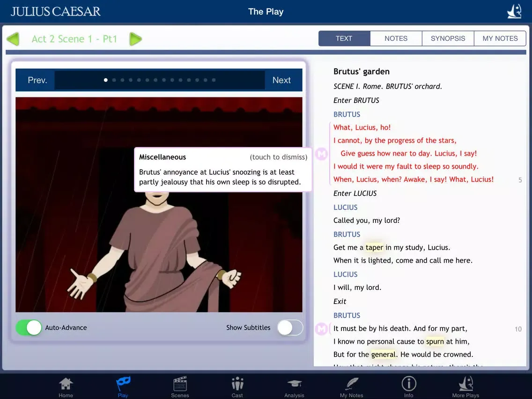The image size is (532, 399).
Task: Switch to the MY NOTES tab
Action: point(500,38)
